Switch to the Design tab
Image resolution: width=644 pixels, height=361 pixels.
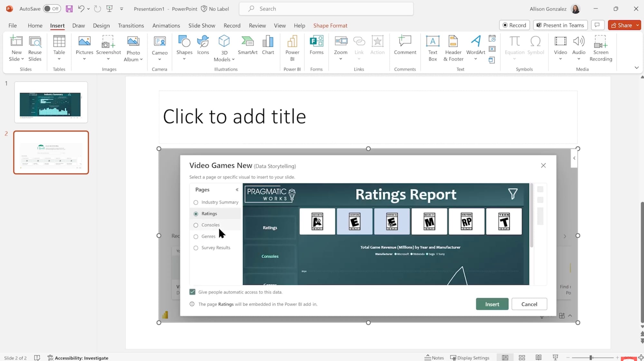(x=101, y=25)
